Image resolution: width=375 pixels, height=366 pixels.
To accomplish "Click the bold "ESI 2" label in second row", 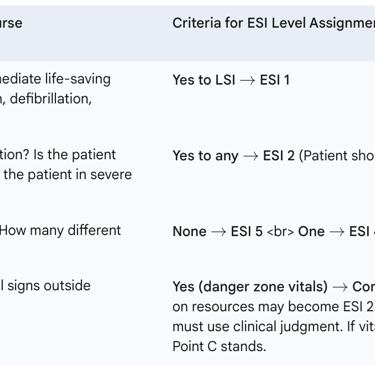I will click(x=279, y=156).
